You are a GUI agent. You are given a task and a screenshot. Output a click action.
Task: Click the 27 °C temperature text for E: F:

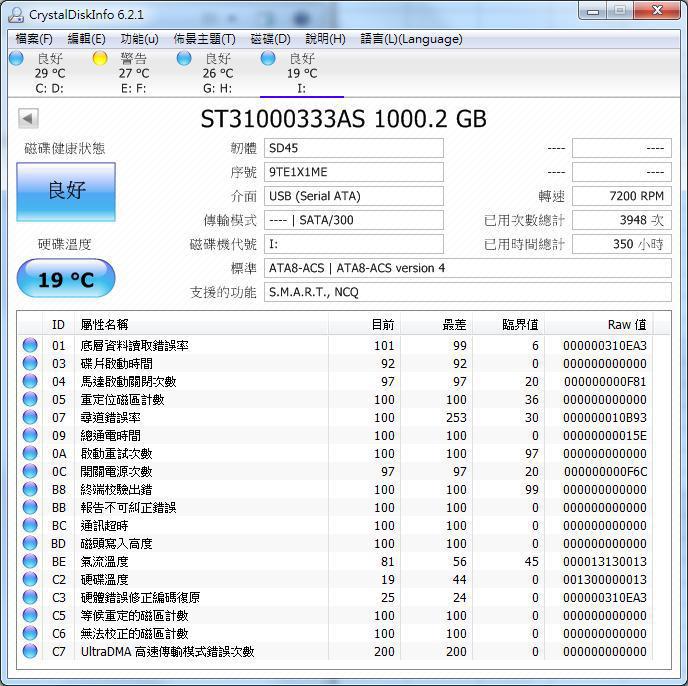point(134,73)
